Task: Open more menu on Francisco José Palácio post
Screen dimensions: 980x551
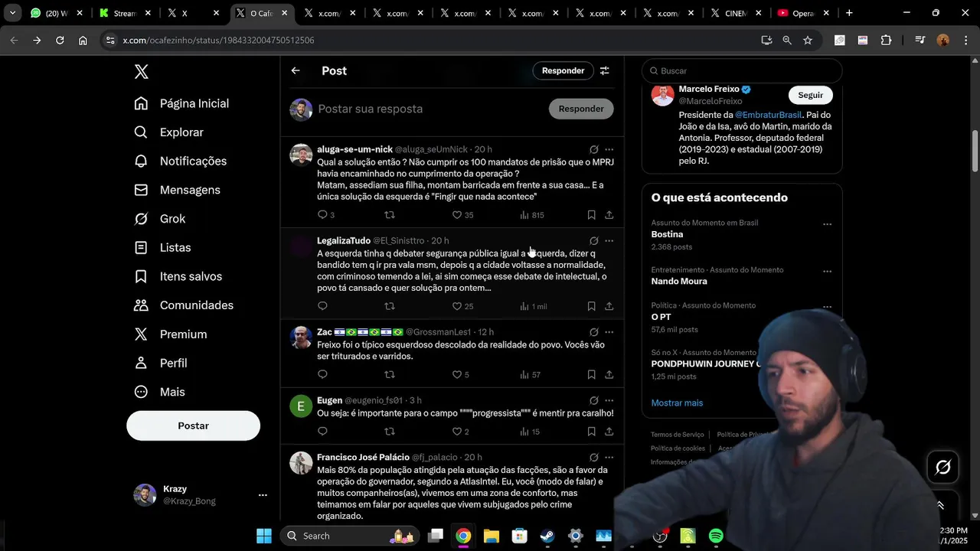Action: tap(609, 457)
